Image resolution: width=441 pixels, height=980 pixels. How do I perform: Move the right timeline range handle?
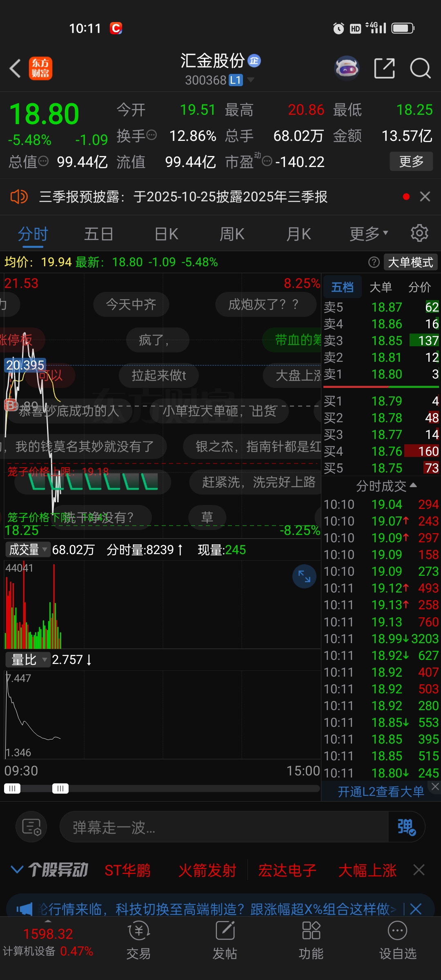pos(60,788)
